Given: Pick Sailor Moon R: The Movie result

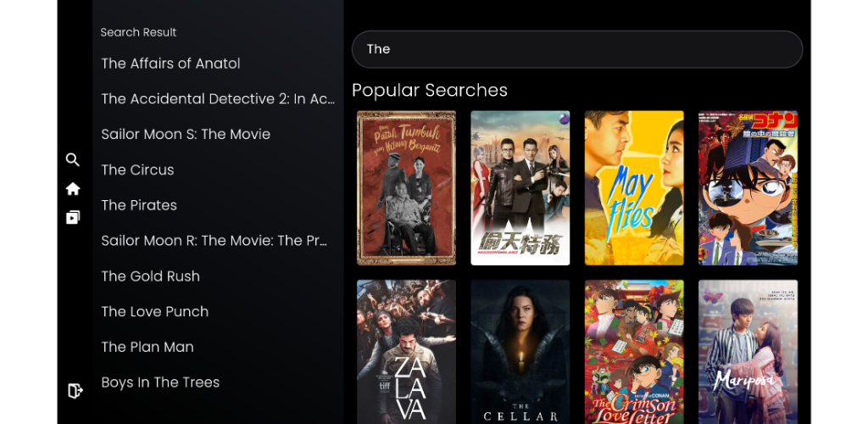Looking at the screenshot, I should pyautogui.click(x=214, y=241).
